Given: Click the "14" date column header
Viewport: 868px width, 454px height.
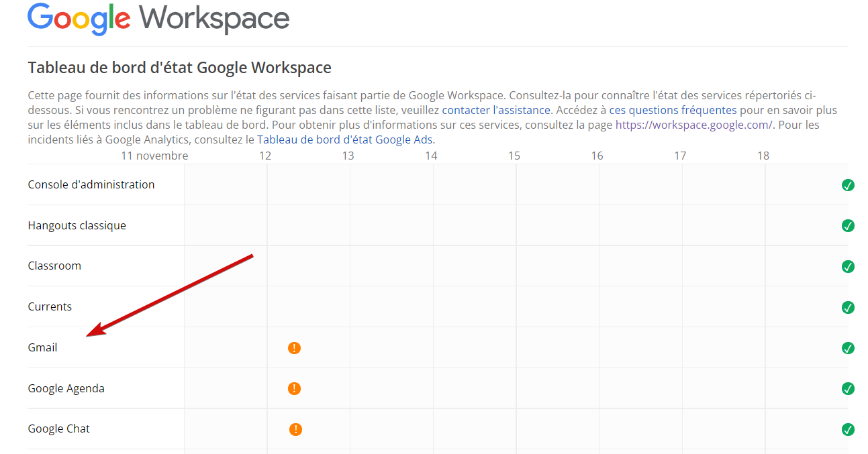Looking at the screenshot, I should pos(431,156).
